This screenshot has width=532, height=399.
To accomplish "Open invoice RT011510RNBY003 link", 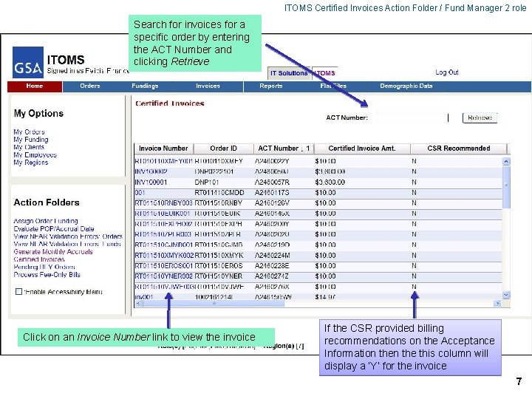I will [x=164, y=203].
